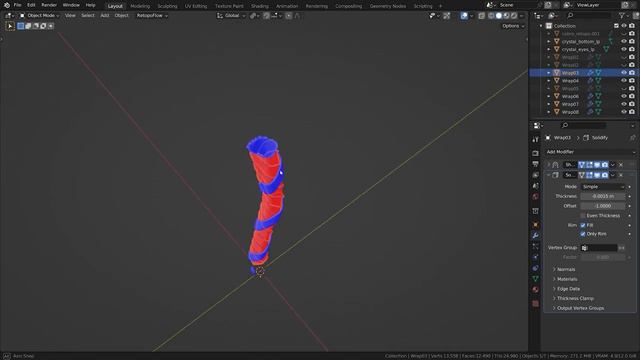
Task: Adjust the Thickness value field
Action: [x=603, y=196]
